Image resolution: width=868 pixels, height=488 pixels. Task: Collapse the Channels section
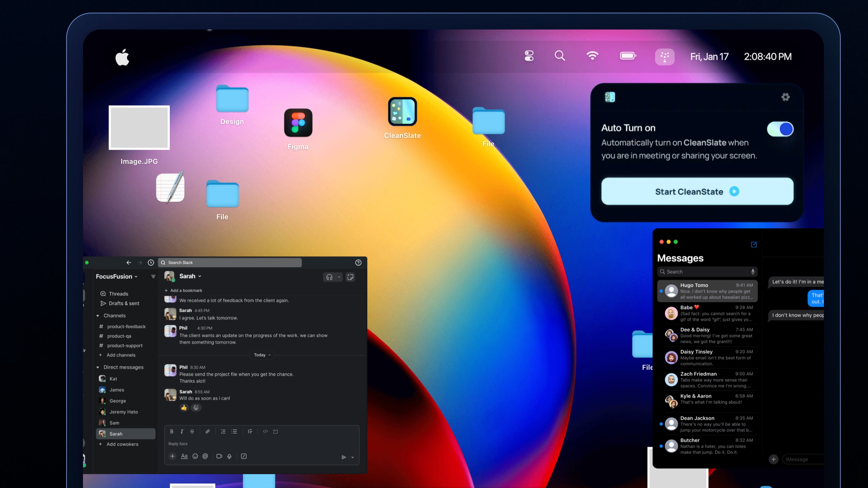[98, 316]
